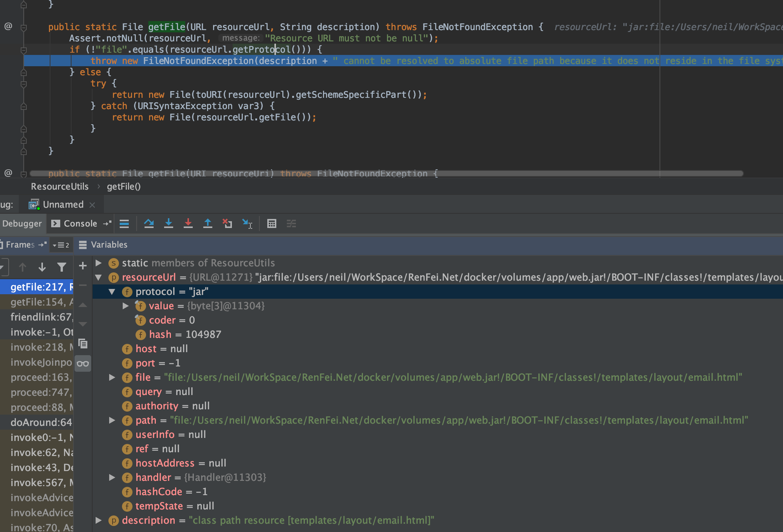783x532 pixels.
Task: Click the gutter @ icon beside getFile(URL)
Action: pos(8,26)
